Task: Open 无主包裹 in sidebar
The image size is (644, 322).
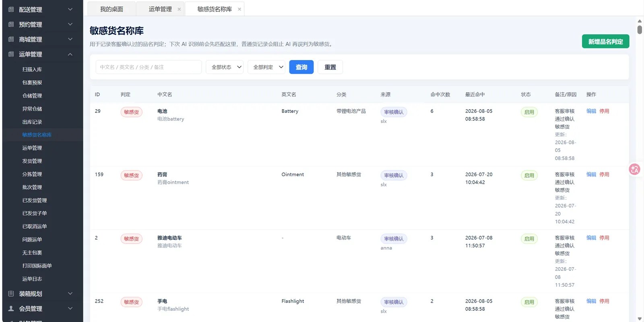Action: point(32,253)
